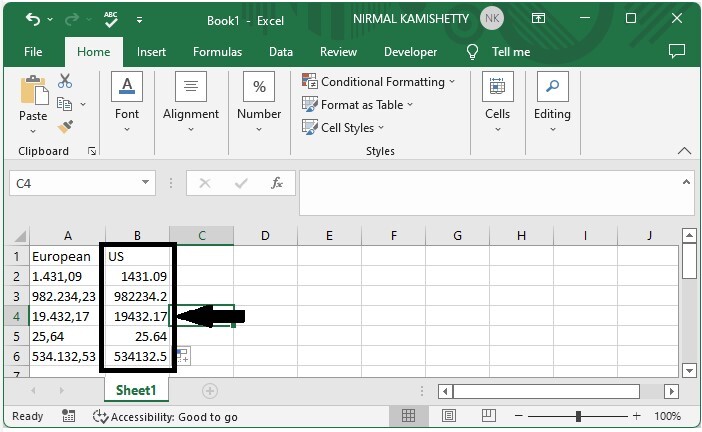Expand the Alignment group button

pos(191,102)
